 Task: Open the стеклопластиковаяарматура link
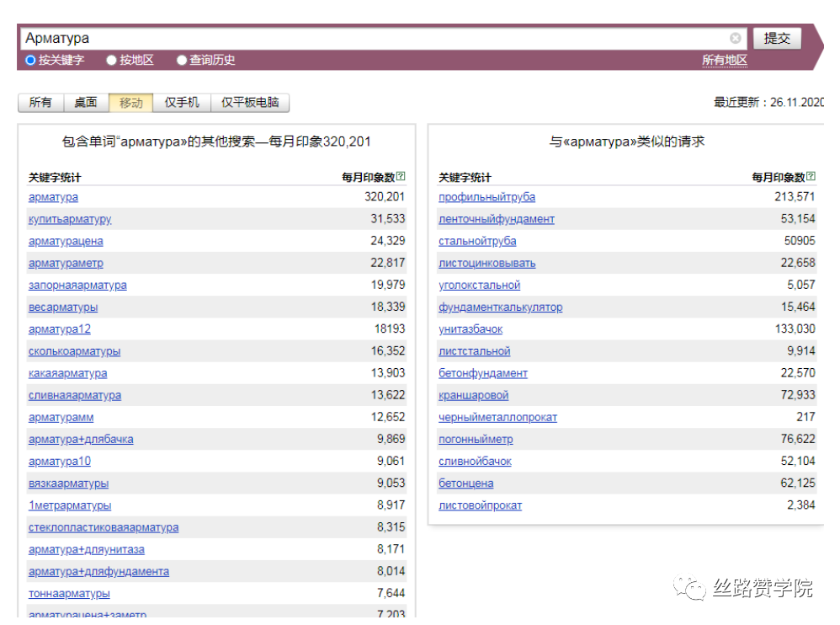point(103,526)
